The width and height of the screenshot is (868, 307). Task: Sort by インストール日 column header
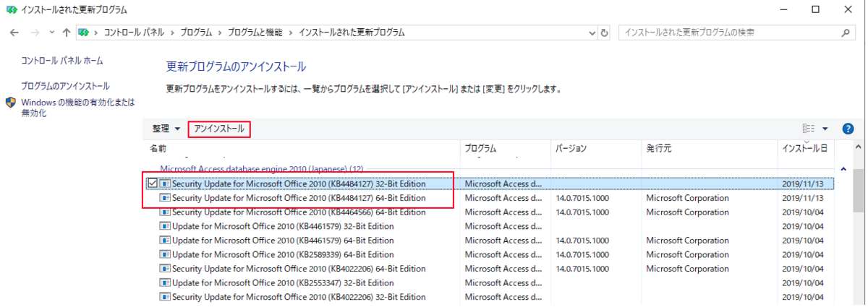tap(804, 148)
